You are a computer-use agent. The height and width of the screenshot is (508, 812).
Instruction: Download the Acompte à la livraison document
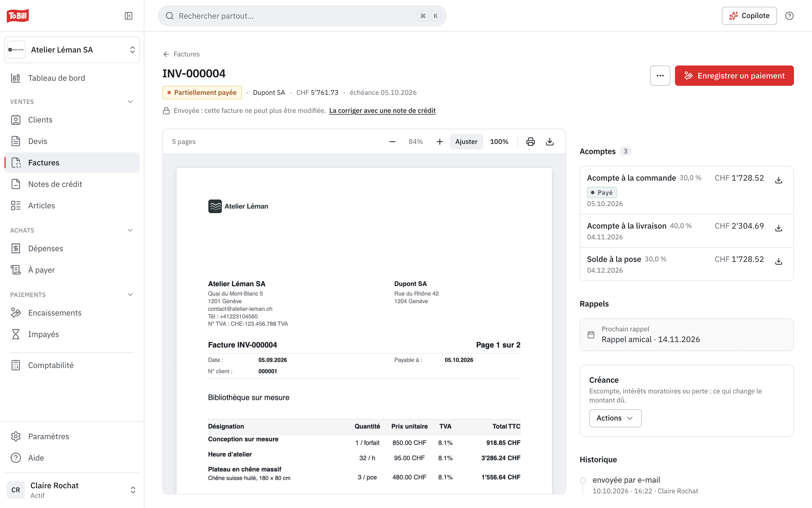pos(778,228)
